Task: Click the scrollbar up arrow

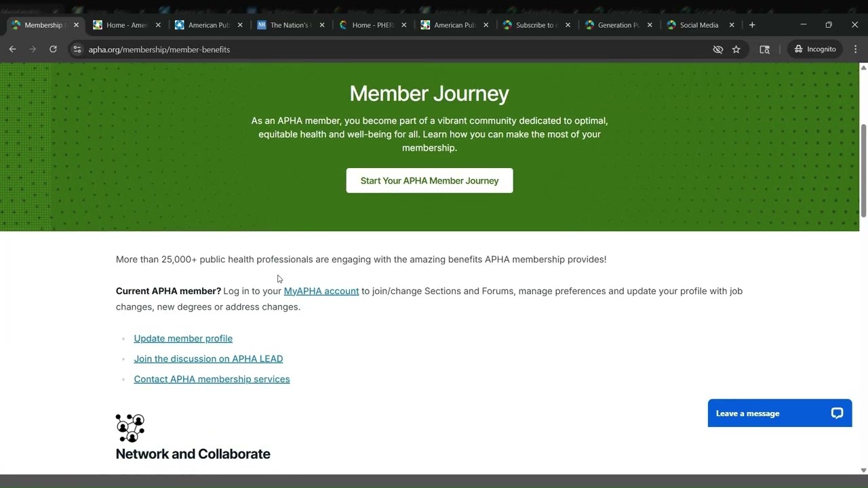Action: click(863, 67)
